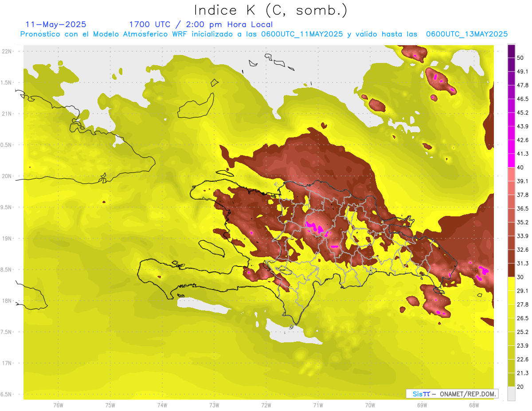Click the map title 'Indice K (C, somb.)'
Image resolution: width=532 pixels, height=411 pixels.
[x=271, y=11]
